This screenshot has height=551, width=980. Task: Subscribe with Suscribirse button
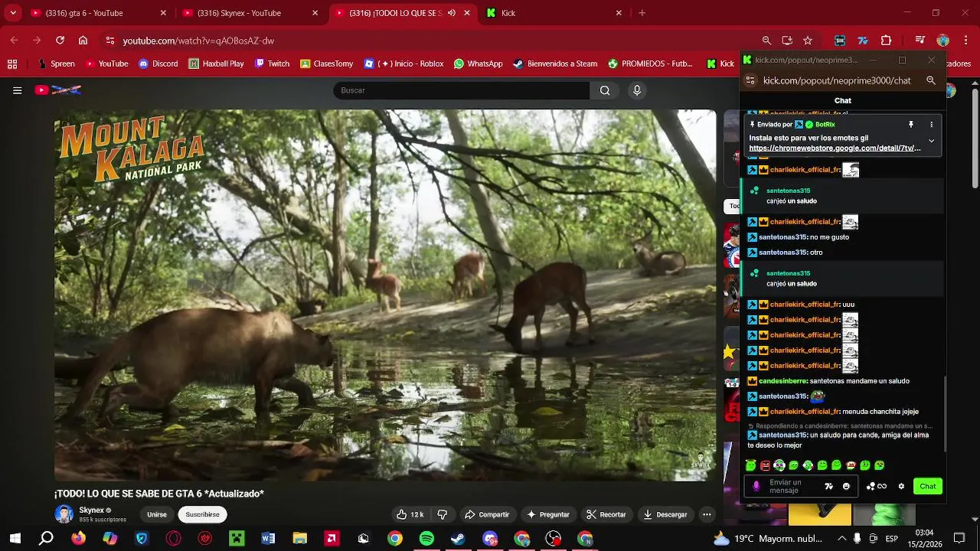[202, 514]
